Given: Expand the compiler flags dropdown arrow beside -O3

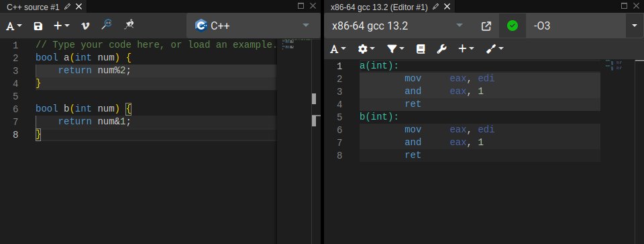Looking at the screenshot, I should tap(635, 26).
